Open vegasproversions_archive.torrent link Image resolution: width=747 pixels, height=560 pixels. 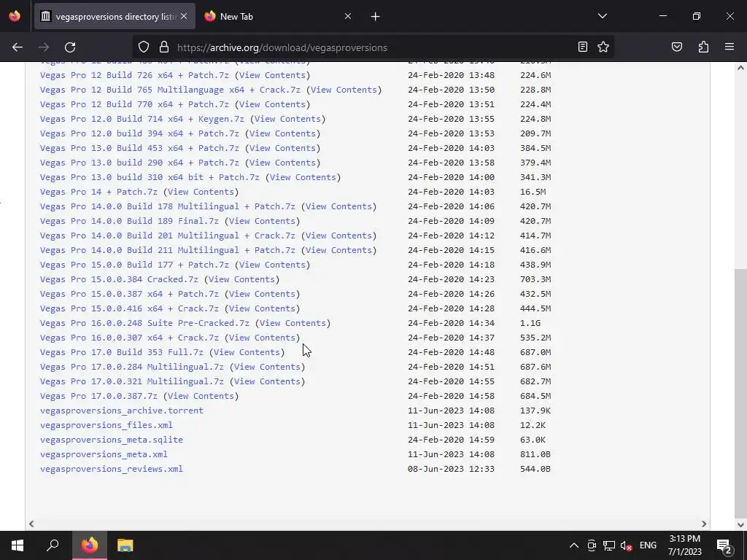[122, 411]
